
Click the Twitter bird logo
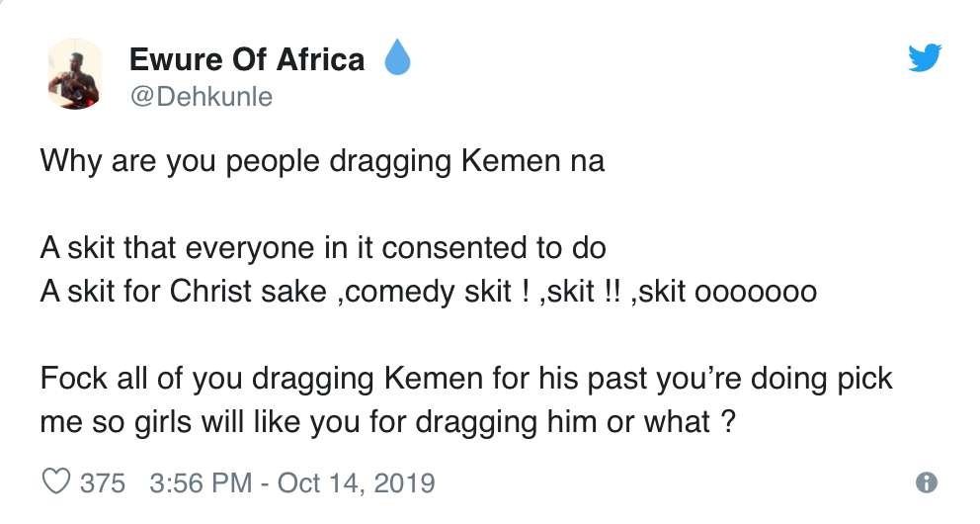pyautogui.click(x=925, y=59)
